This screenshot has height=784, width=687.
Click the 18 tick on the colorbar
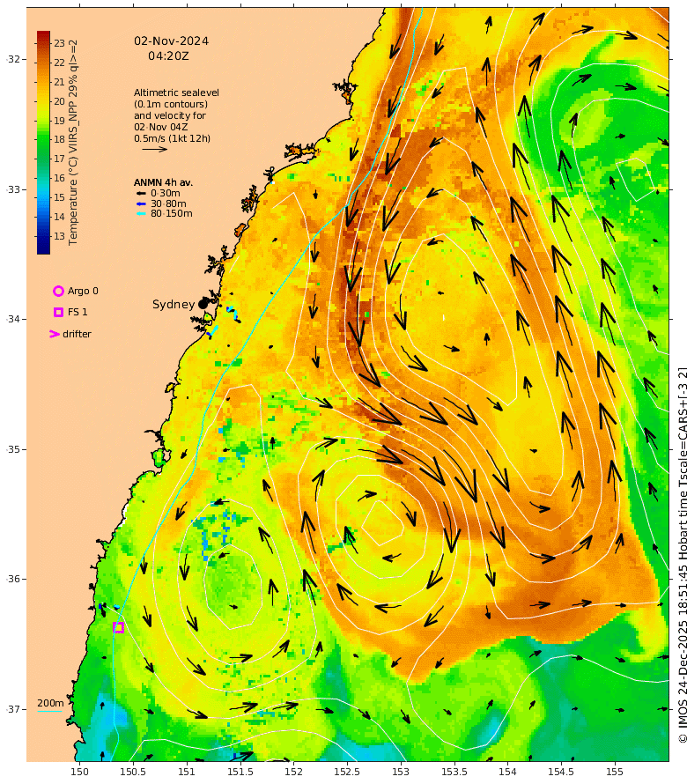(x=60, y=139)
